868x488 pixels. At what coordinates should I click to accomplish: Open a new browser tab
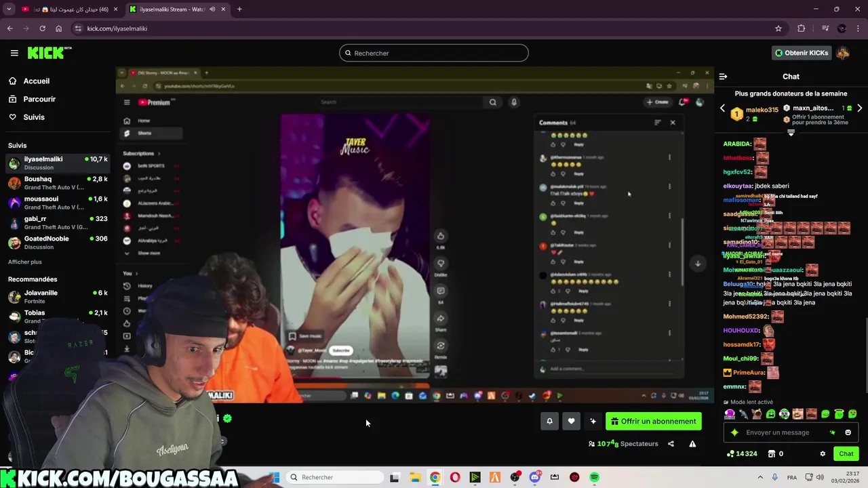[239, 9]
